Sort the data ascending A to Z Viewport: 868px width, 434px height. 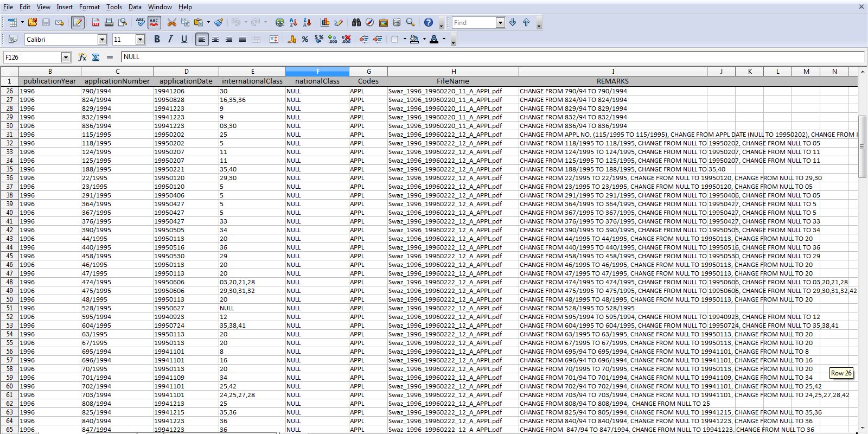tap(293, 22)
